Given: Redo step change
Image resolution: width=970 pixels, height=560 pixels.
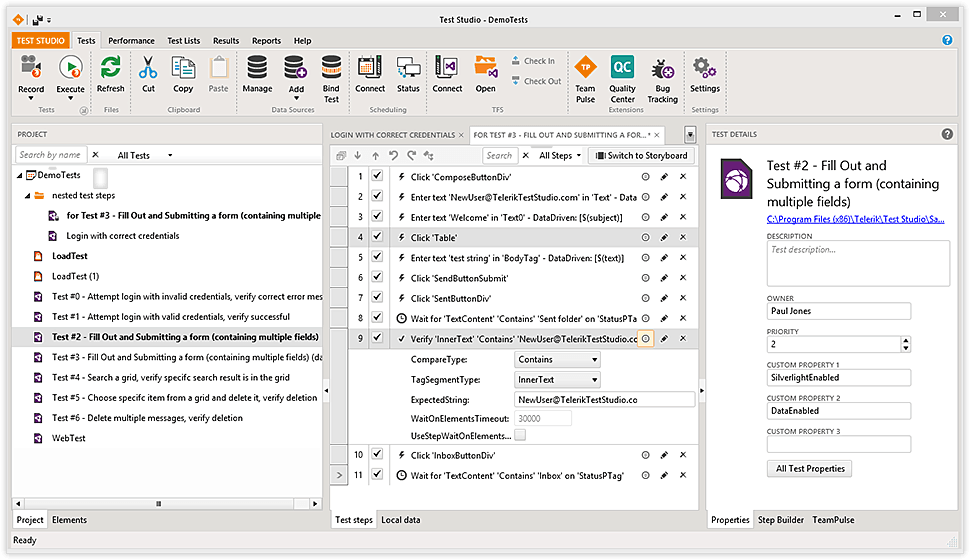Looking at the screenshot, I should coord(411,155).
